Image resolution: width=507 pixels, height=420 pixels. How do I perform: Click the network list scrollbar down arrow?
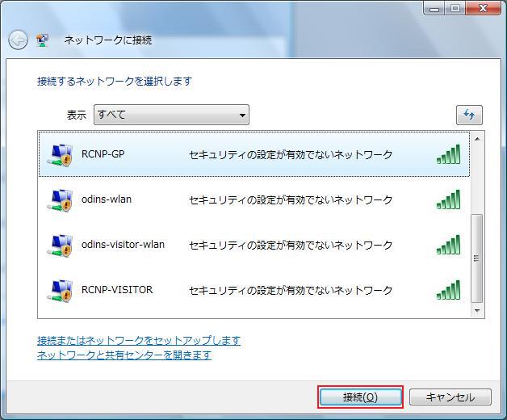(477, 310)
